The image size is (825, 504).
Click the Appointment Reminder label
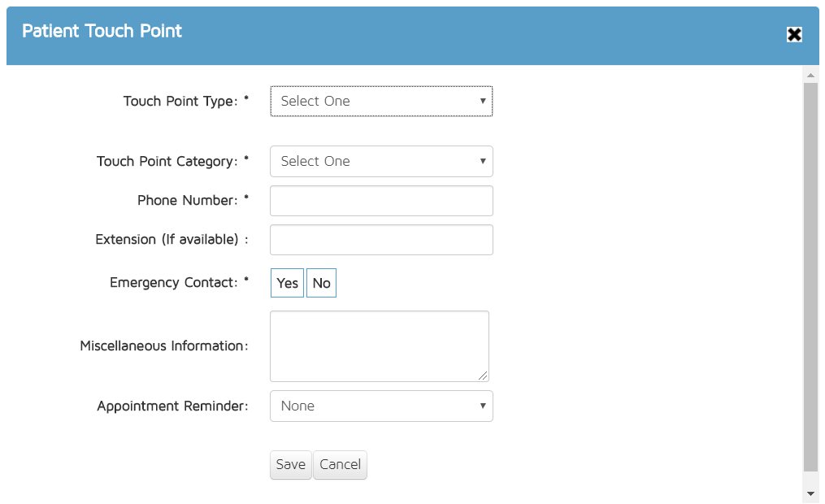point(172,406)
